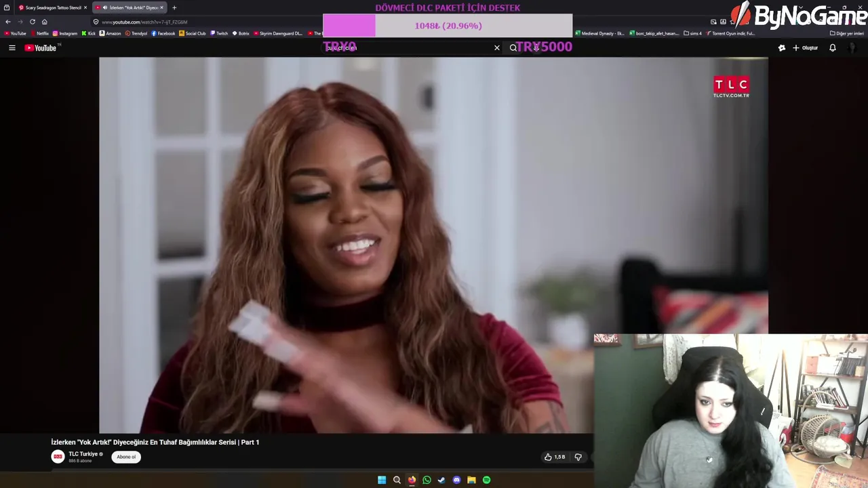Screen dimensions: 868x488
Task: Click the video title "İzlerken Yok Artık"
Action: pos(155,442)
